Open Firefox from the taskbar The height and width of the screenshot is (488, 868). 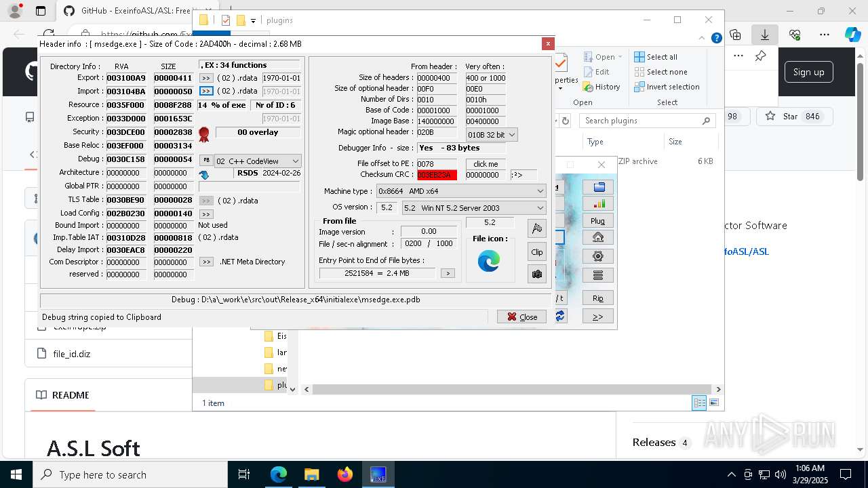(345, 474)
